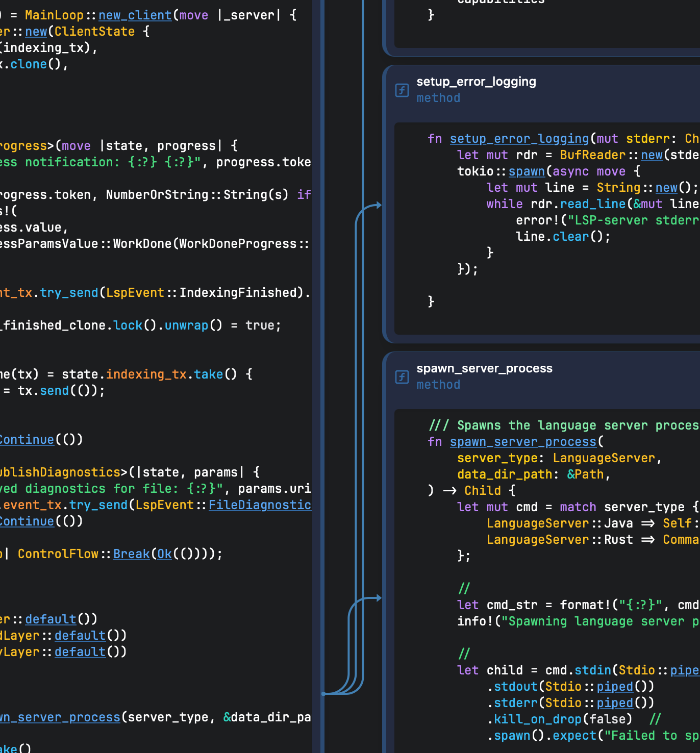
Task: Click the function icon beside spawn_server_process title
Action: tap(402, 377)
